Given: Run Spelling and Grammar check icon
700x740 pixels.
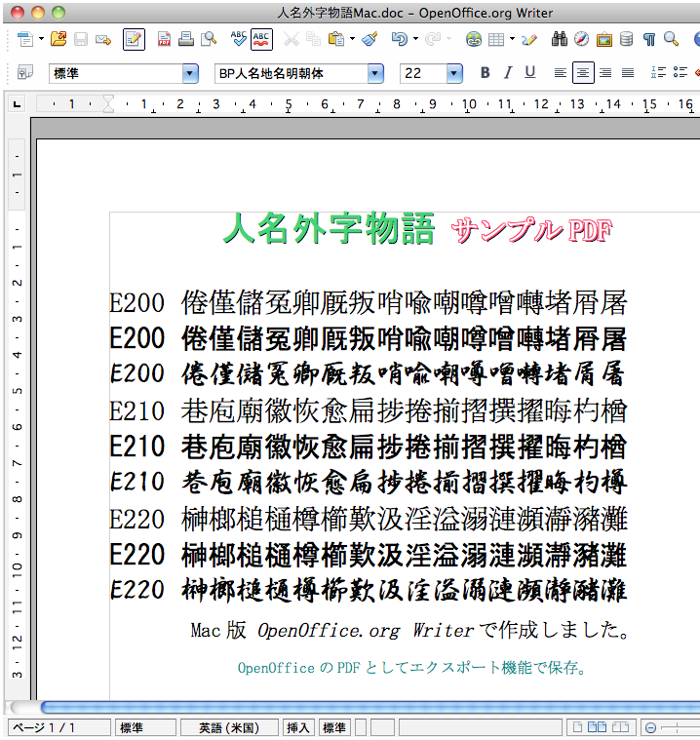Looking at the screenshot, I should (x=239, y=39).
